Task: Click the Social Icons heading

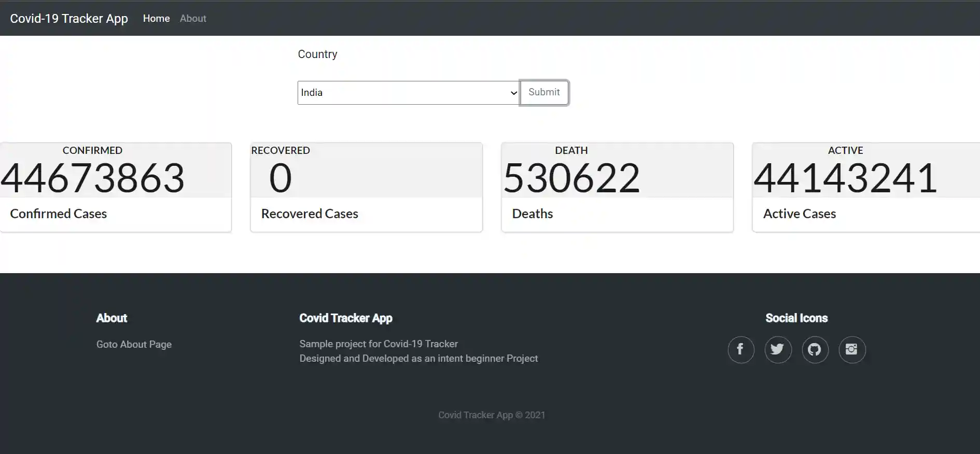Action: (x=796, y=318)
